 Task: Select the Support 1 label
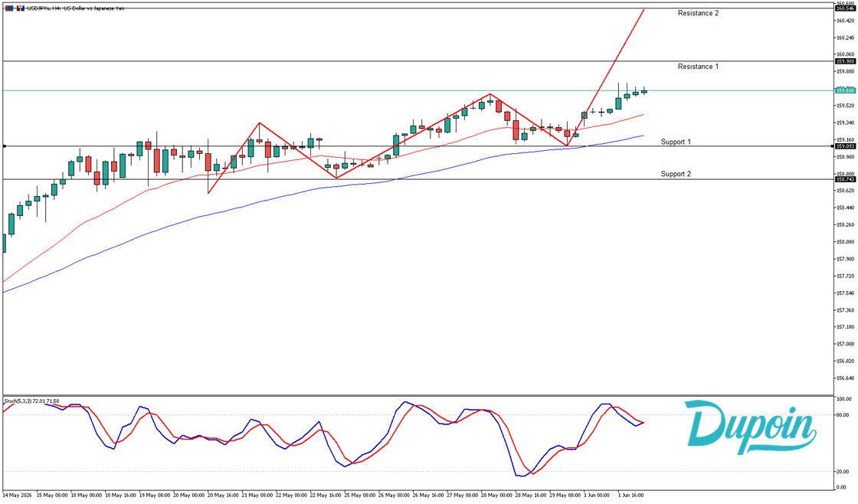(x=676, y=142)
